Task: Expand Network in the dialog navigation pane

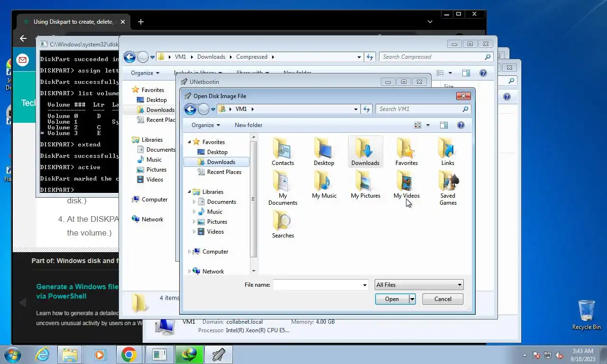Action: click(190, 272)
